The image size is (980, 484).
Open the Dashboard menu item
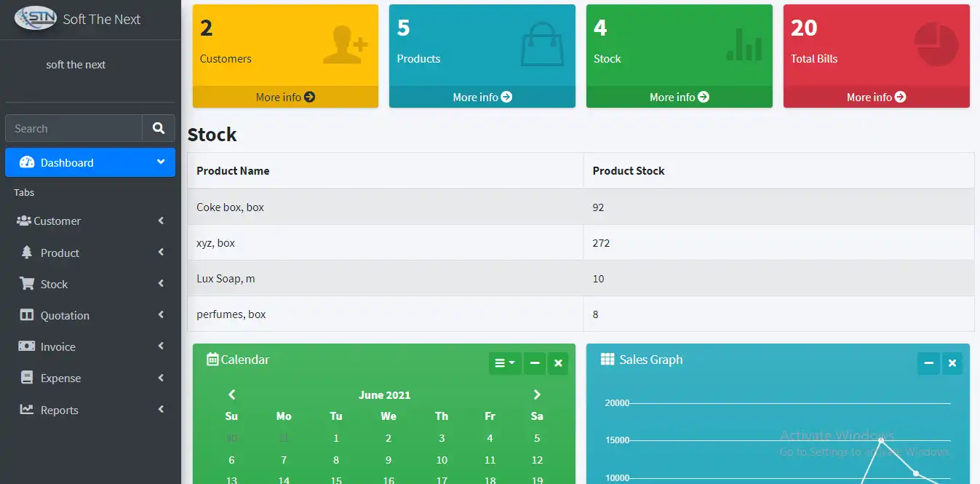point(90,162)
